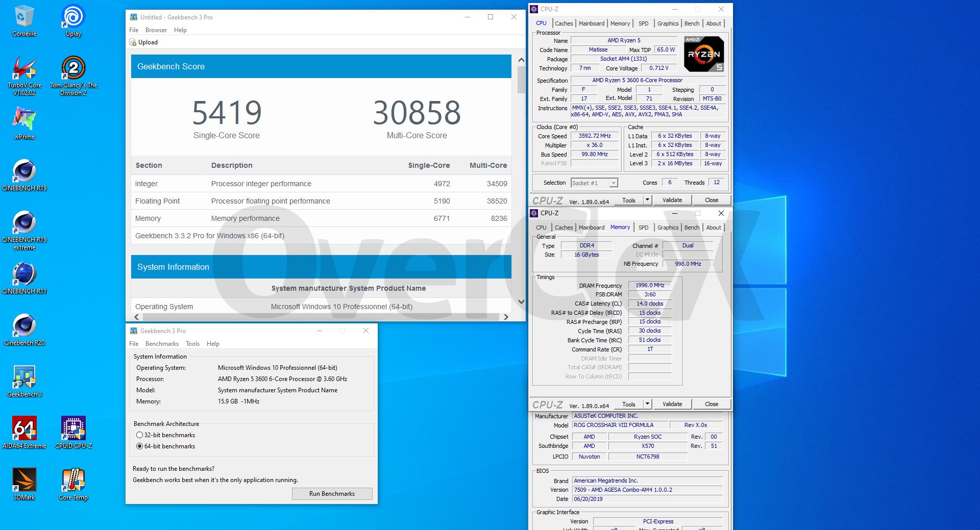980x530 pixels.
Task: Click Validate in the upper CPU-Z window
Action: tap(672, 200)
